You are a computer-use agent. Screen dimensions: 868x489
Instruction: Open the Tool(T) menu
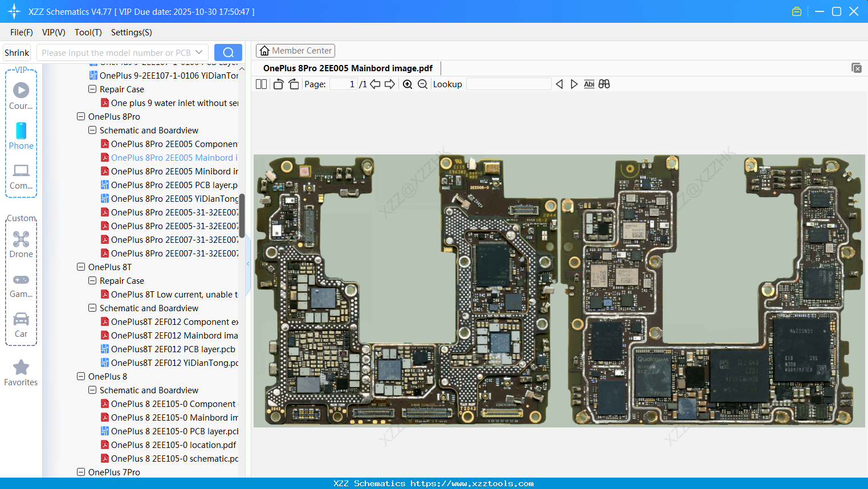pos(88,32)
